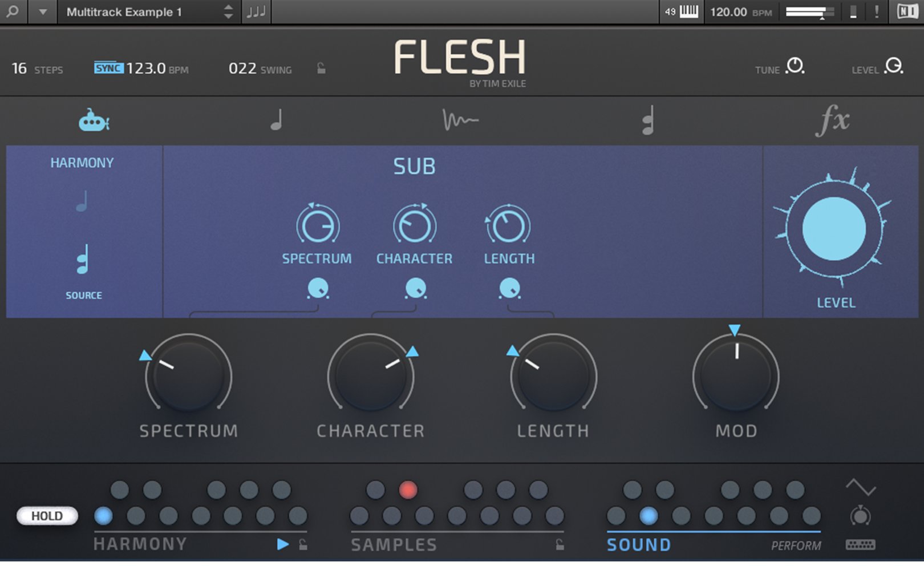Click the SAMPLES section label
The height and width of the screenshot is (566, 924).
394,545
